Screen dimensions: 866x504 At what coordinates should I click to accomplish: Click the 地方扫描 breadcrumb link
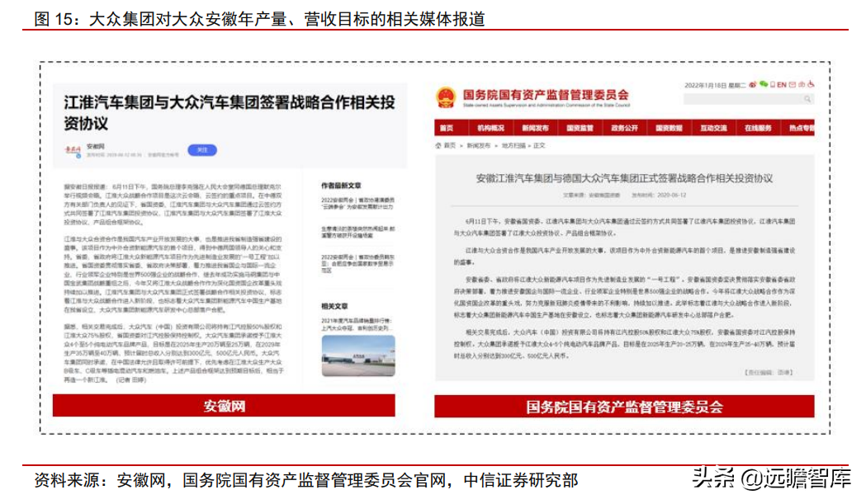pos(513,145)
